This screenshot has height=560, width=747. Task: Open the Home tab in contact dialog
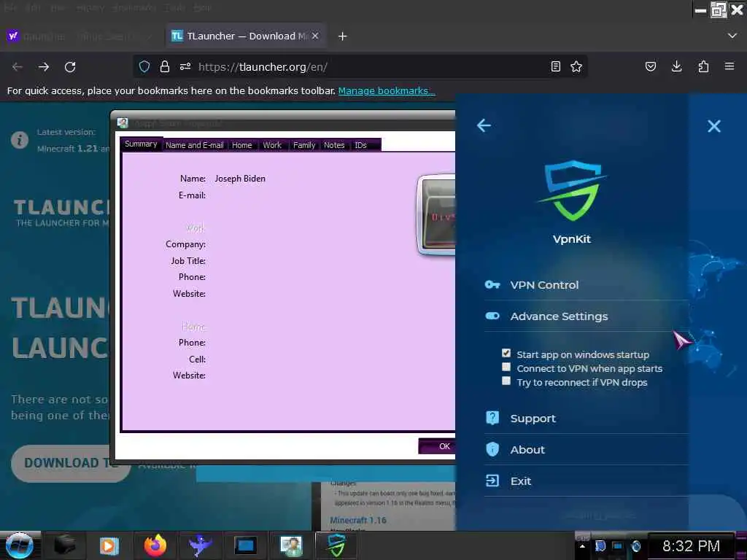(242, 145)
